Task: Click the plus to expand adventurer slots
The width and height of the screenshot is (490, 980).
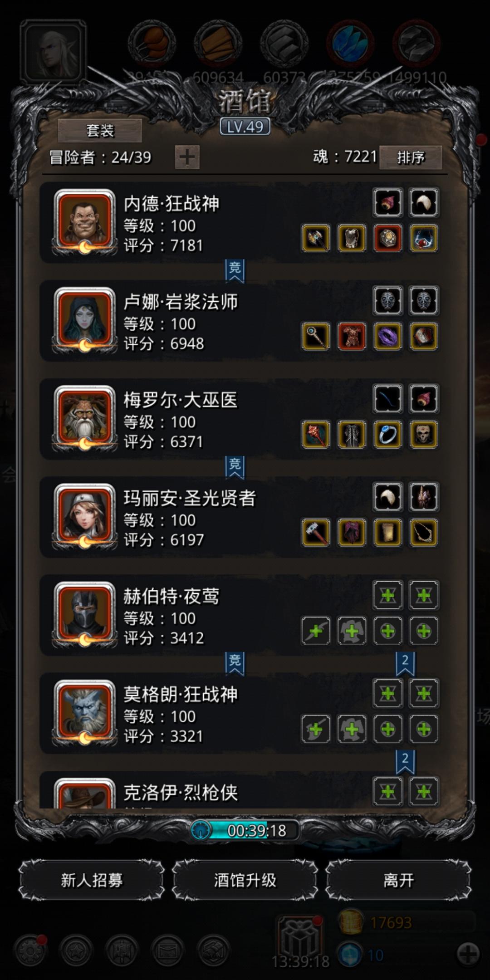Action: [187, 157]
